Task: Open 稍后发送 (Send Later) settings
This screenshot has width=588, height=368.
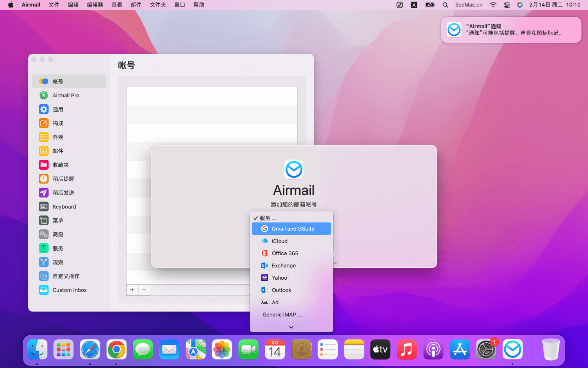Action: [x=63, y=193]
